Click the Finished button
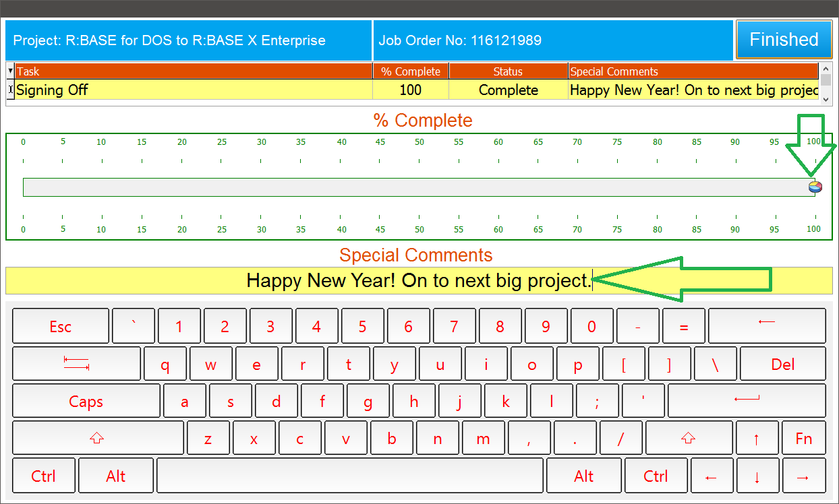 [783, 40]
